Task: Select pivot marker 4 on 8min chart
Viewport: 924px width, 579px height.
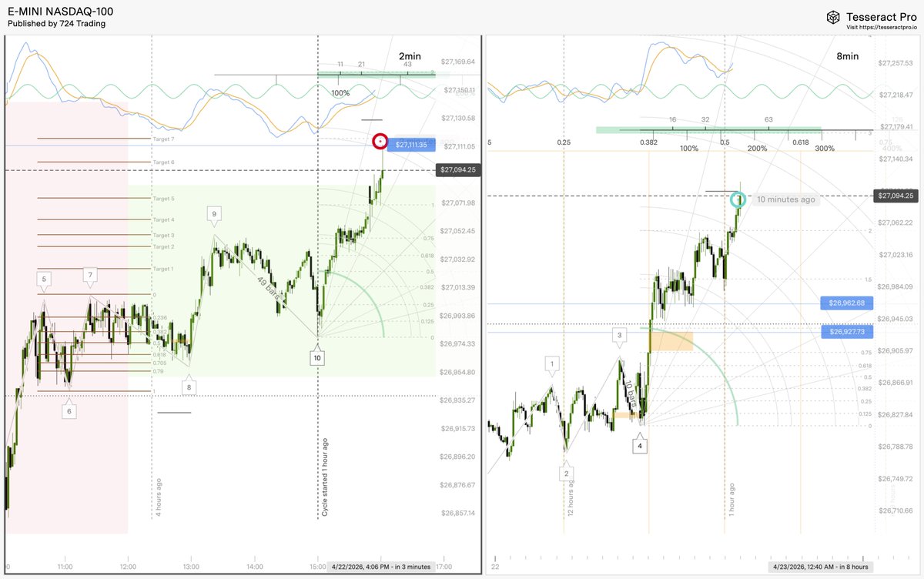Action: coord(639,444)
